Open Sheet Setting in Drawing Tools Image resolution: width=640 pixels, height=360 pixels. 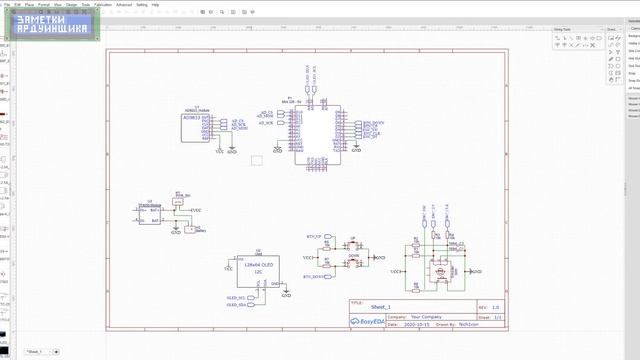click(x=611, y=38)
